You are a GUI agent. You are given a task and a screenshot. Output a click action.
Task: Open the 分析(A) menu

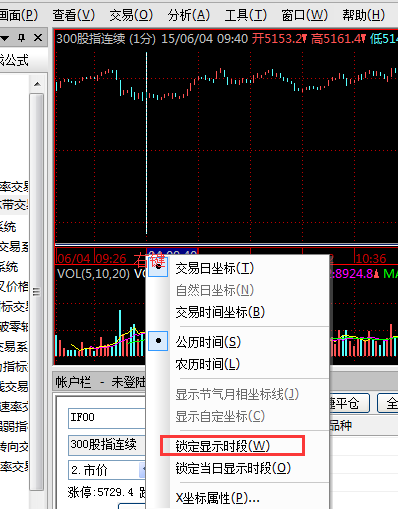tap(189, 15)
